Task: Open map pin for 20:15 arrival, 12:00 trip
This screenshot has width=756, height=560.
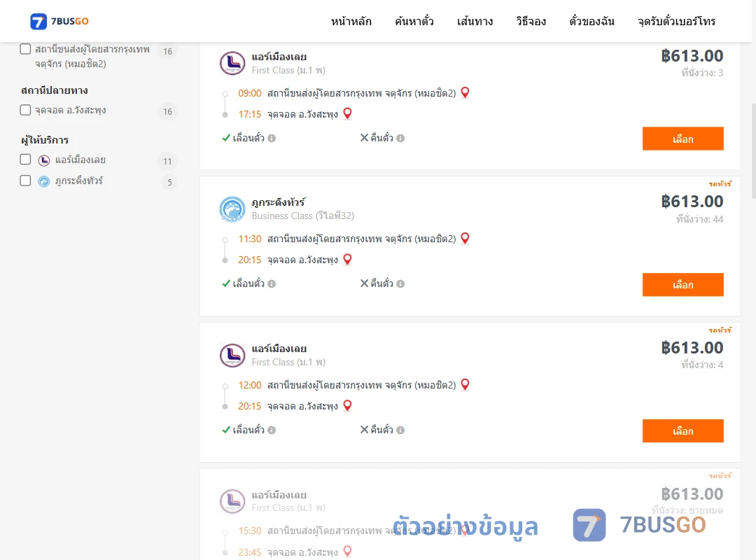Action: click(x=347, y=405)
